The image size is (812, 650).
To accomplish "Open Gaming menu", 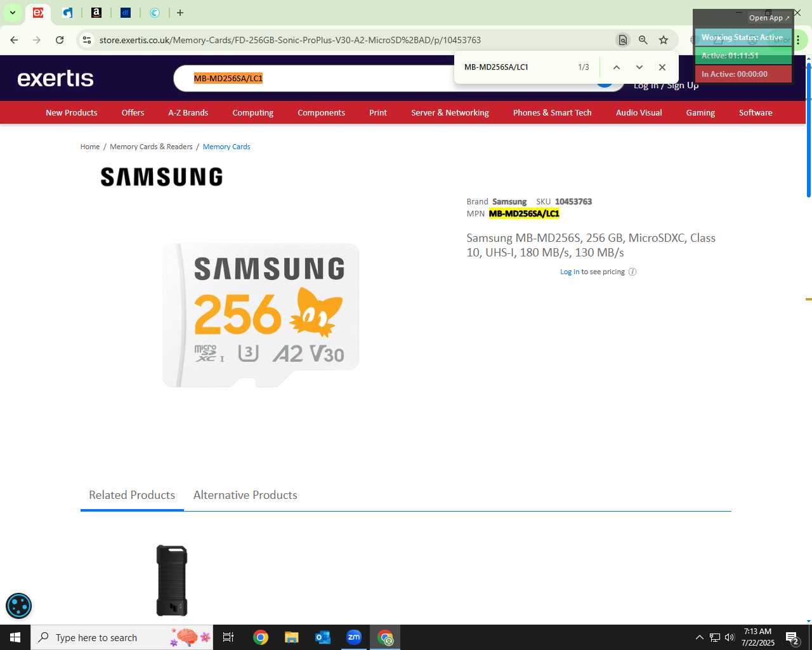I will (700, 112).
